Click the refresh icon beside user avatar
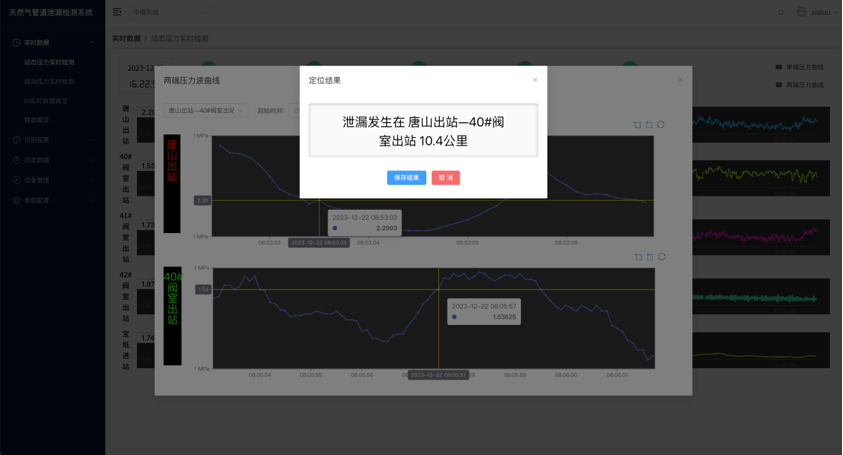 [x=781, y=12]
